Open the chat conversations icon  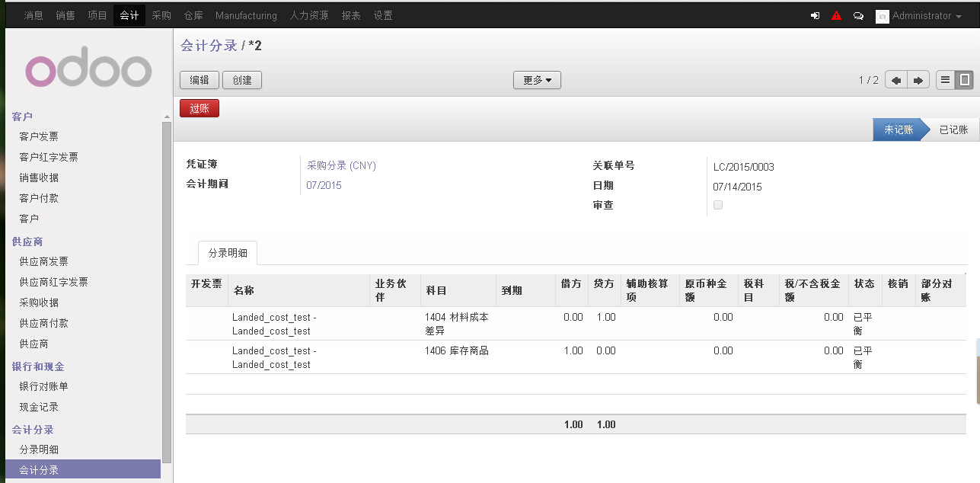(858, 15)
